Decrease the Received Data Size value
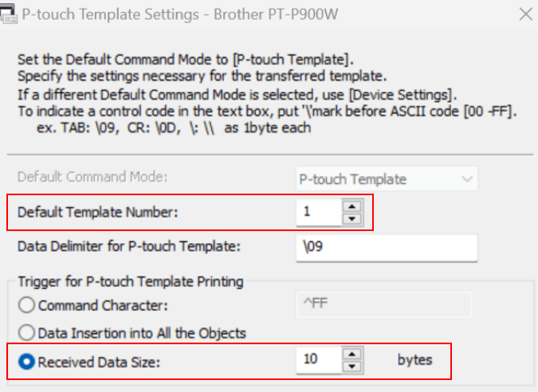The width and height of the screenshot is (538, 392). (353, 366)
